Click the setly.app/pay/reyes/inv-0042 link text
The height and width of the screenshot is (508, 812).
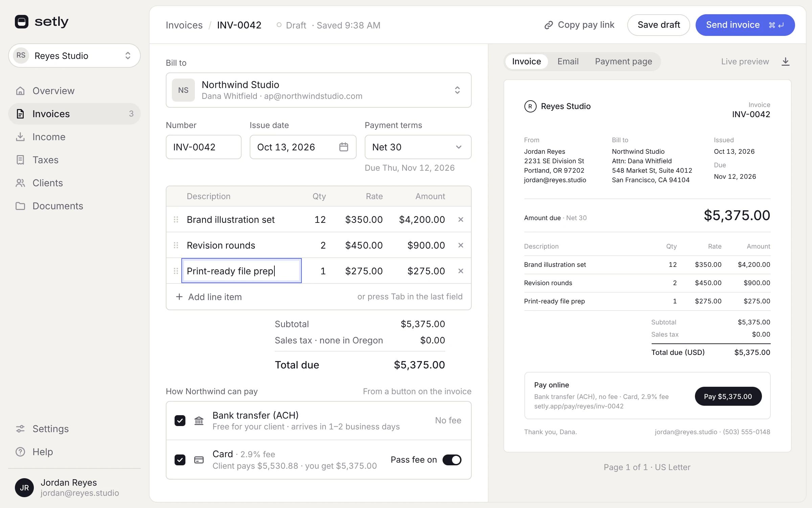point(579,406)
